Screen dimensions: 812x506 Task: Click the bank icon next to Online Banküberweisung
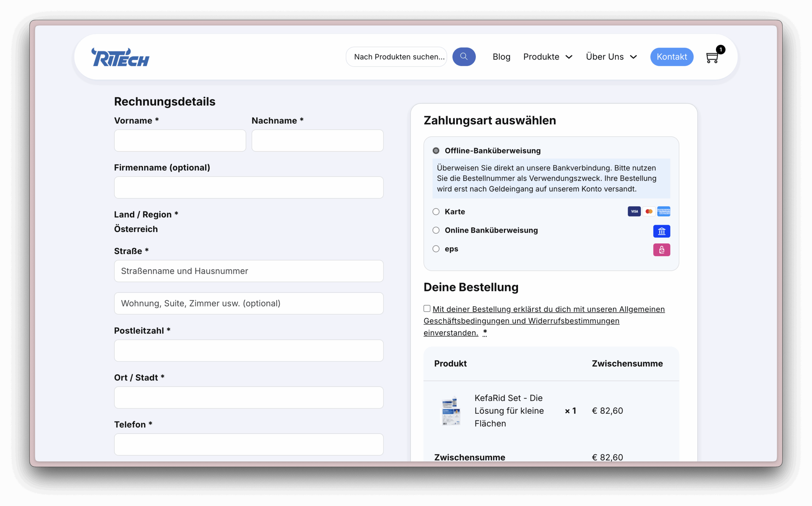point(662,231)
